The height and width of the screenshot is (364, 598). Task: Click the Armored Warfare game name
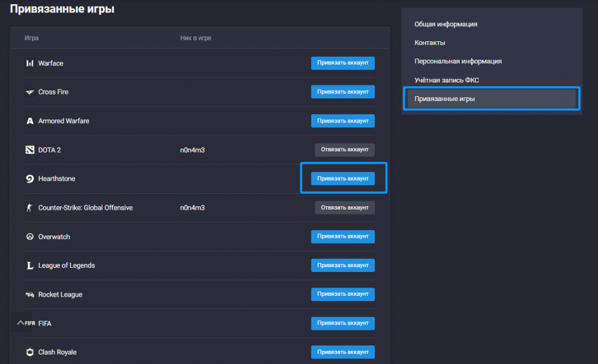[x=64, y=121]
